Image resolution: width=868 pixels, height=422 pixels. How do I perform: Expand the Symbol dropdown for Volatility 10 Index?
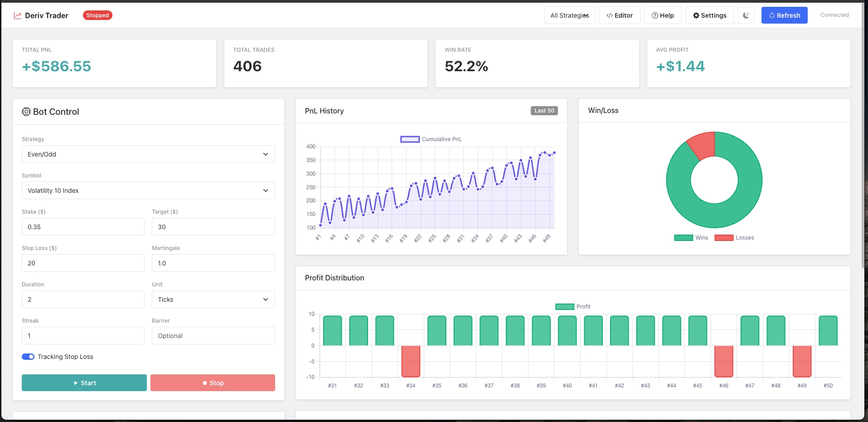tap(148, 191)
